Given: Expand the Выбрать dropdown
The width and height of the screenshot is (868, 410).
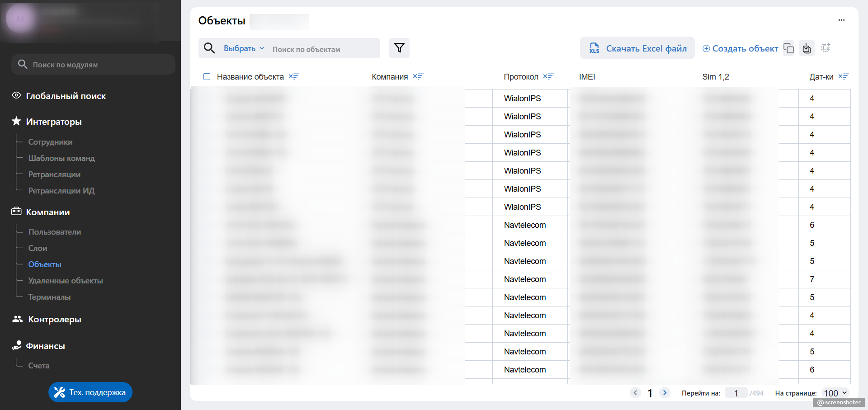Looking at the screenshot, I should pyautogui.click(x=244, y=48).
